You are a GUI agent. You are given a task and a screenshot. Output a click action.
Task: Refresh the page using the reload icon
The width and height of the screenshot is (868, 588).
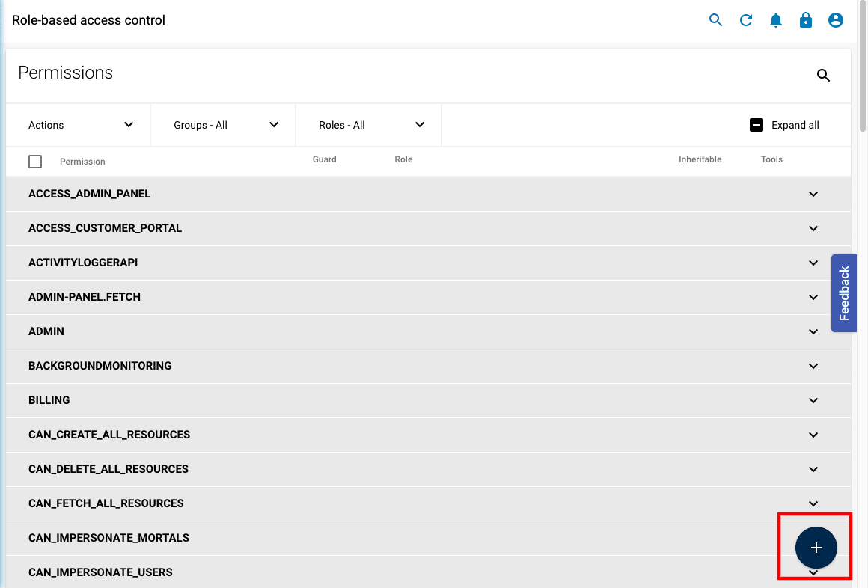tap(745, 20)
